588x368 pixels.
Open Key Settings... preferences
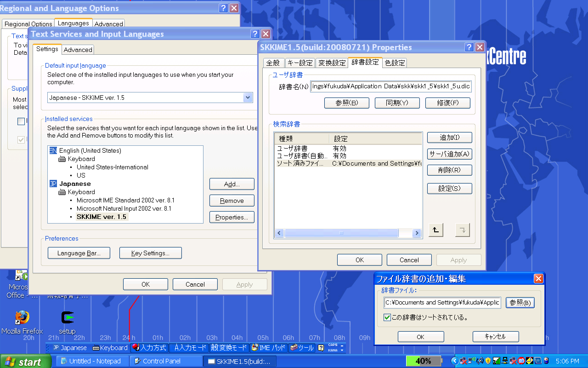(150, 253)
